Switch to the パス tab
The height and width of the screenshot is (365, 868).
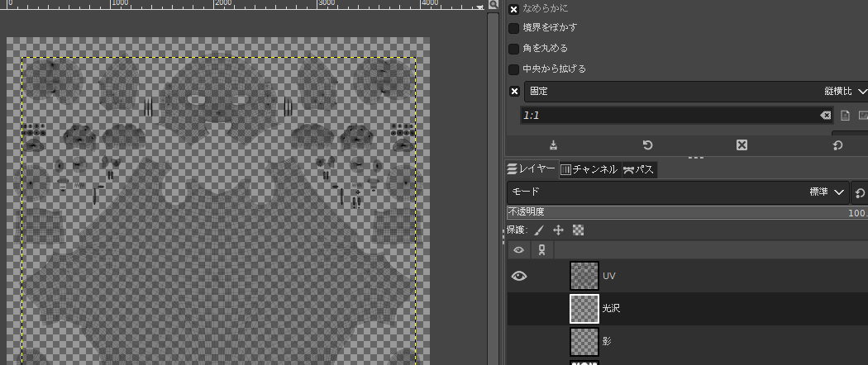click(x=638, y=169)
